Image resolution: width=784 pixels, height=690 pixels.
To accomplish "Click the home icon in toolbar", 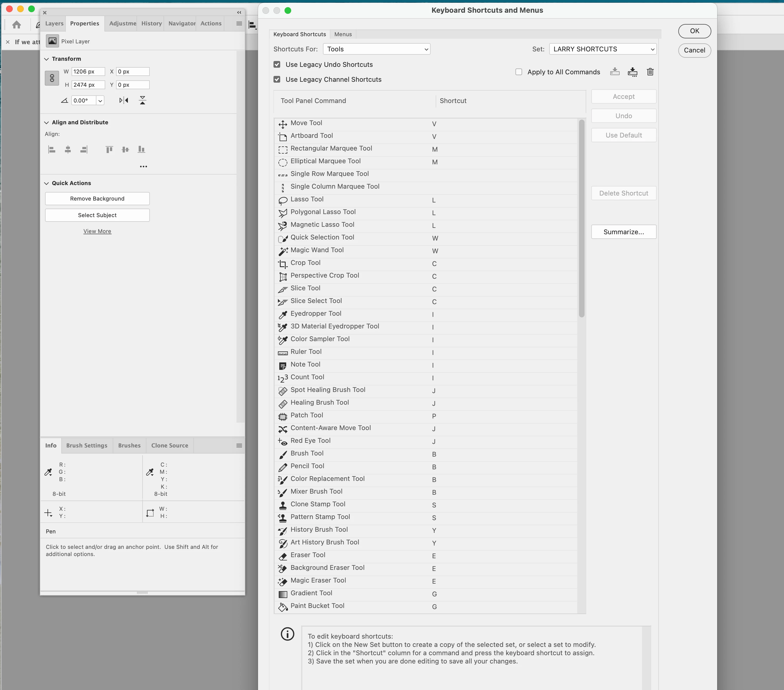I will (x=17, y=25).
